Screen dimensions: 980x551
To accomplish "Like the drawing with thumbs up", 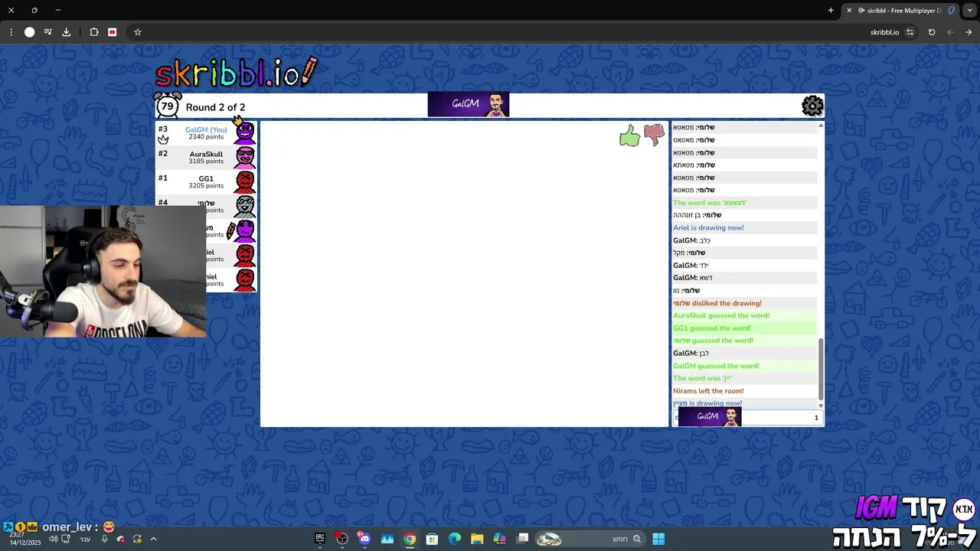I will [x=629, y=136].
